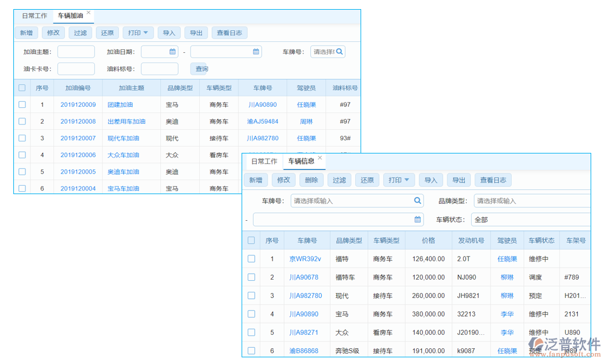607x364 pixels.
Task: Click magnifier icon beside 车牌号 in fuel filter
Action: [x=341, y=52]
